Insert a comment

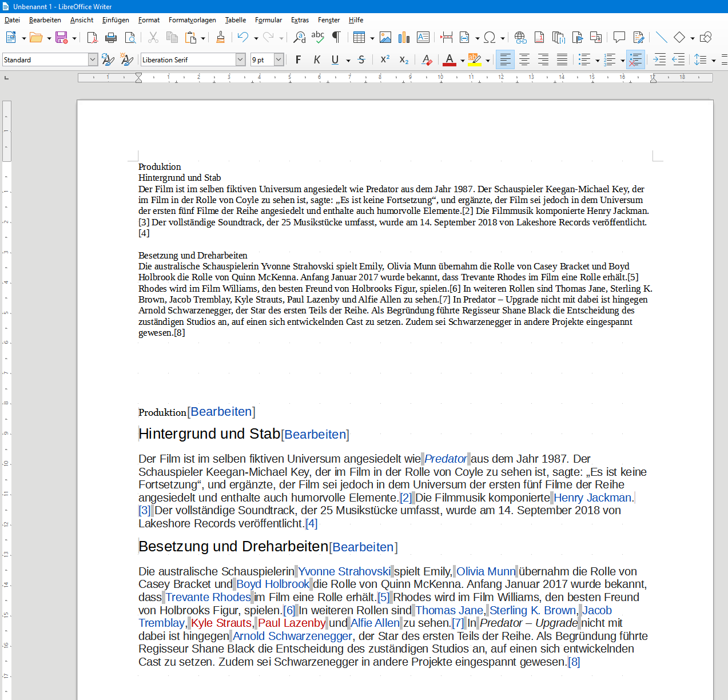(x=619, y=38)
